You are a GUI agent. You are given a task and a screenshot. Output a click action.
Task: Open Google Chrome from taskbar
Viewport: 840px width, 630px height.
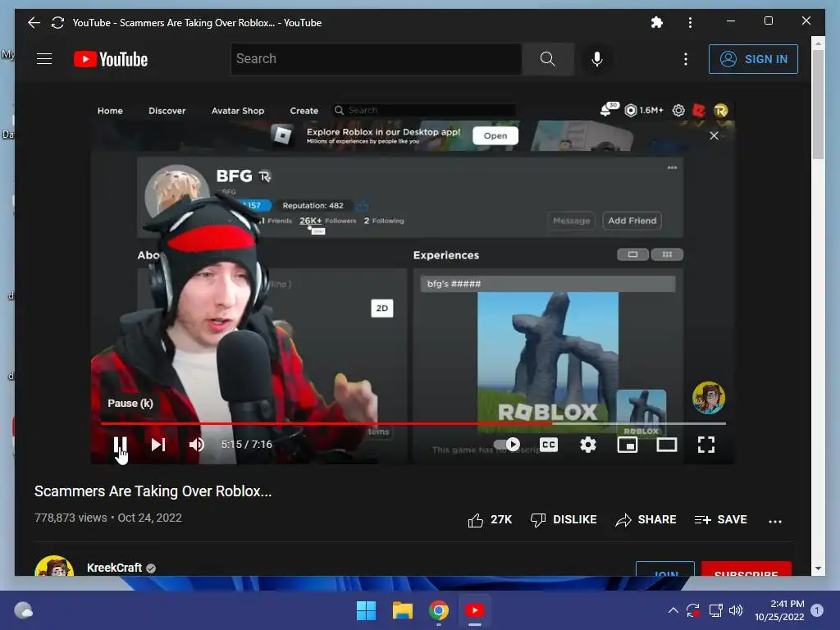(439, 610)
